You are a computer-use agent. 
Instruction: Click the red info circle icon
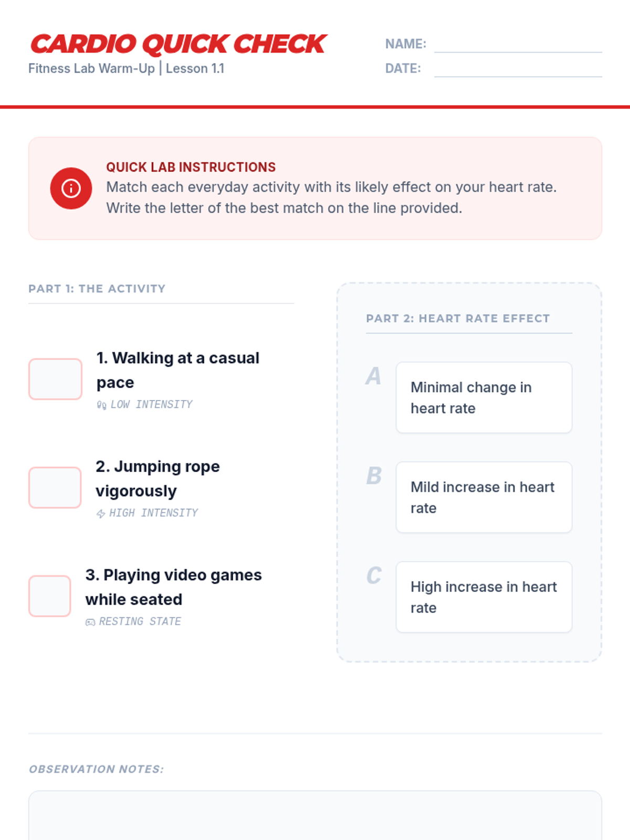pos(71,188)
